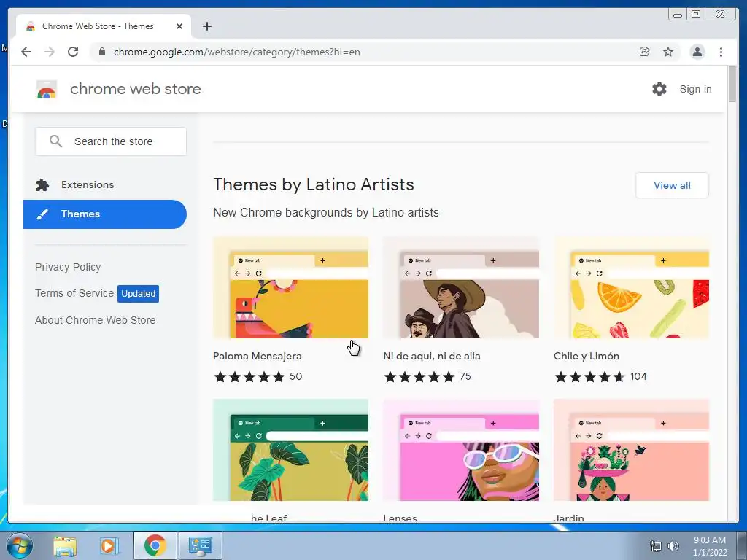This screenshot has width=747, height=560.
Task: Open a new tab with the plus button
Action: [x=206, y=26]
